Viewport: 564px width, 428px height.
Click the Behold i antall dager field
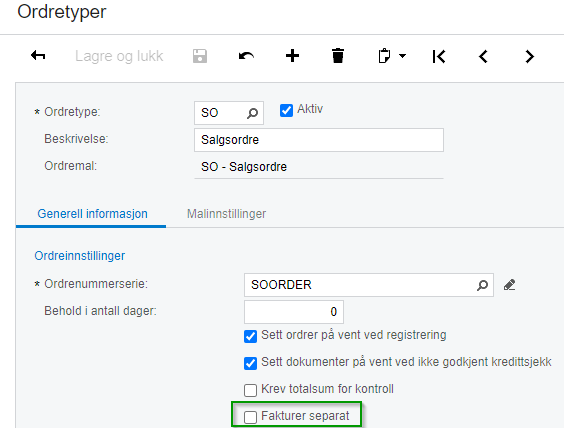(x=294, y=312)
